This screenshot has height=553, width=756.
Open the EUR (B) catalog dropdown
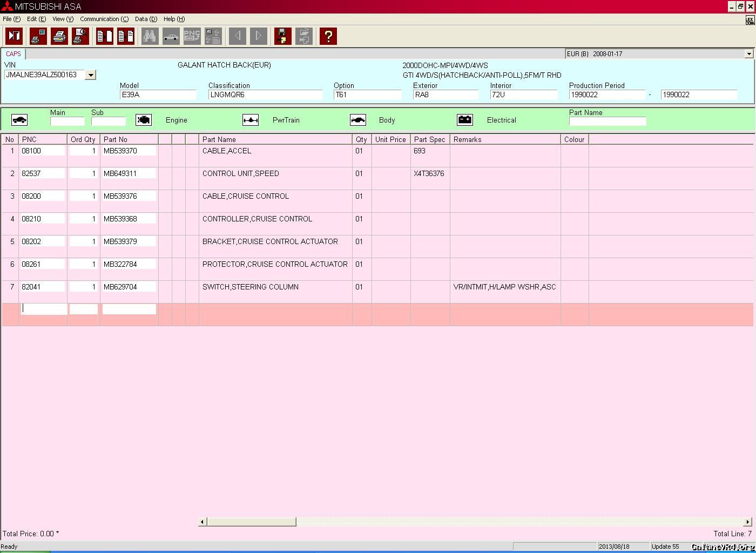[x=748, y=54]
